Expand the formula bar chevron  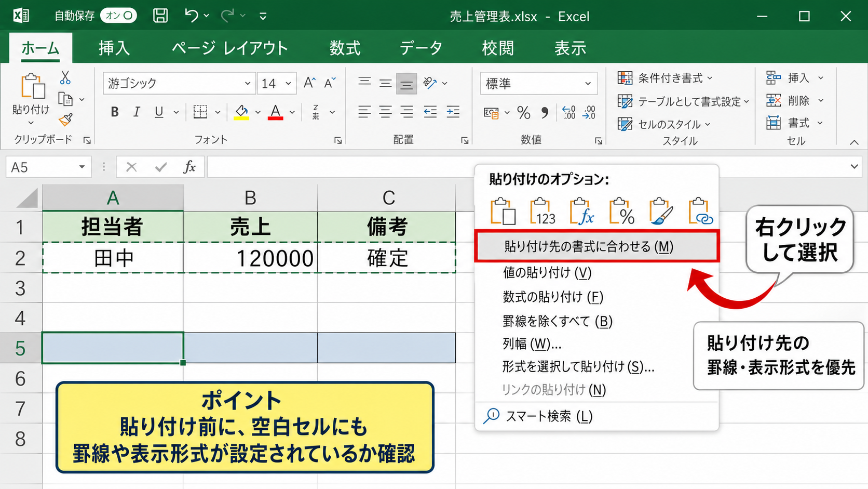pyautogui.click(x=854, y=167)
